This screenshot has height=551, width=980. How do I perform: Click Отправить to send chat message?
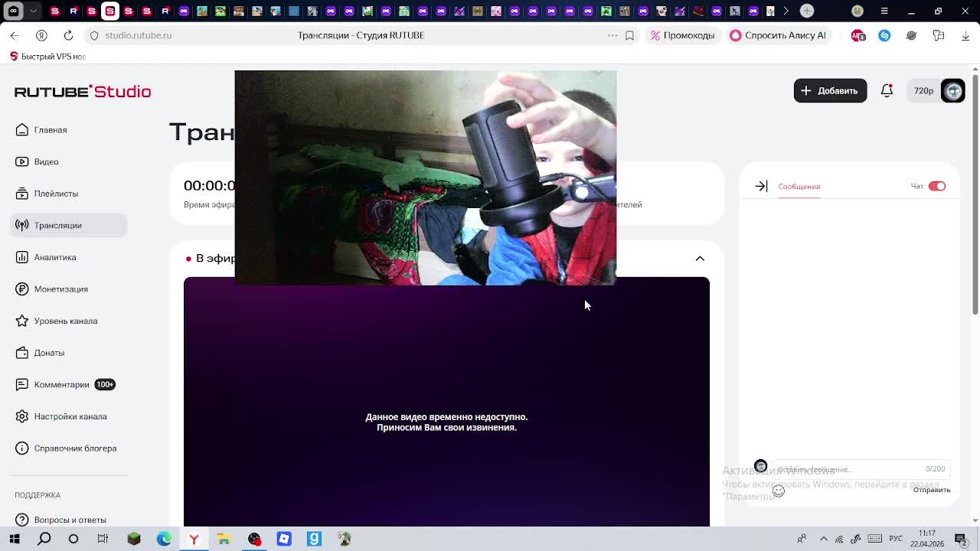932,490
